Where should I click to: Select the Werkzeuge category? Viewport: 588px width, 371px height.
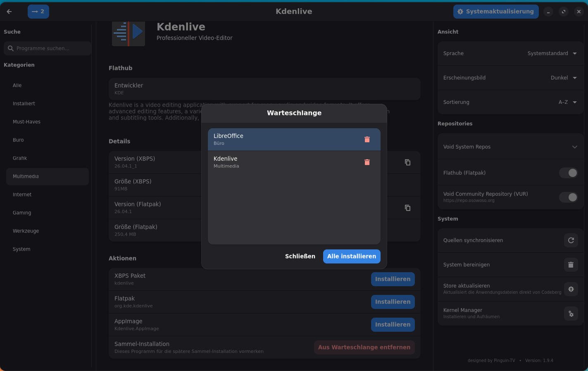pos(48,231)
